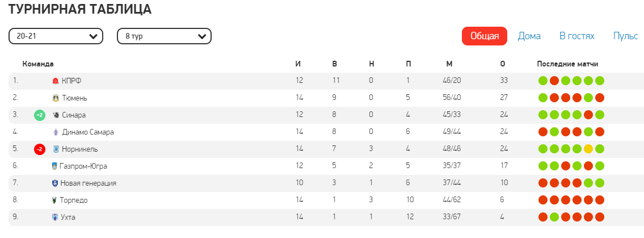Viewport: 644px width, 238px height.
Task: Click the Динамо Самара team logo
Action: click(56, 132)
